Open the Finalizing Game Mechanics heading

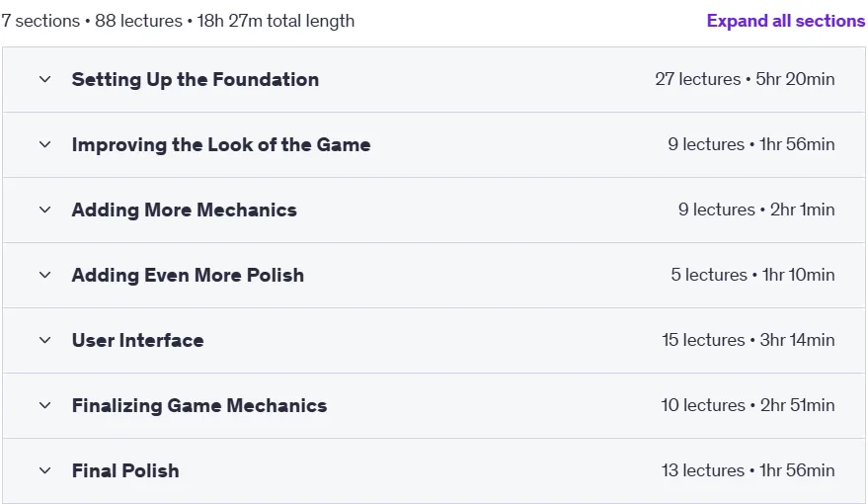coord(199,405)
